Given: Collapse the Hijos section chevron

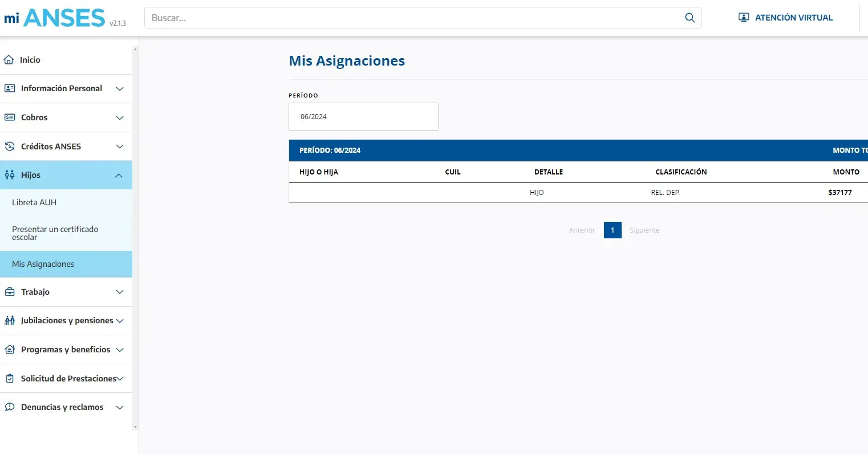Looking at the screenshot, I should (119, 176).
